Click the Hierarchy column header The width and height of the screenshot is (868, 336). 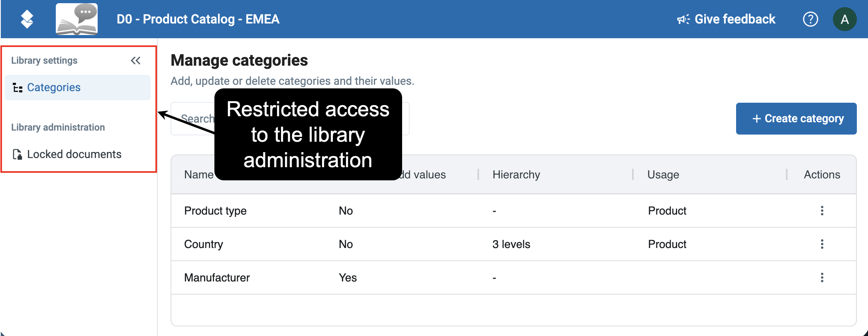pyautogui.click(x=516, y=174)
